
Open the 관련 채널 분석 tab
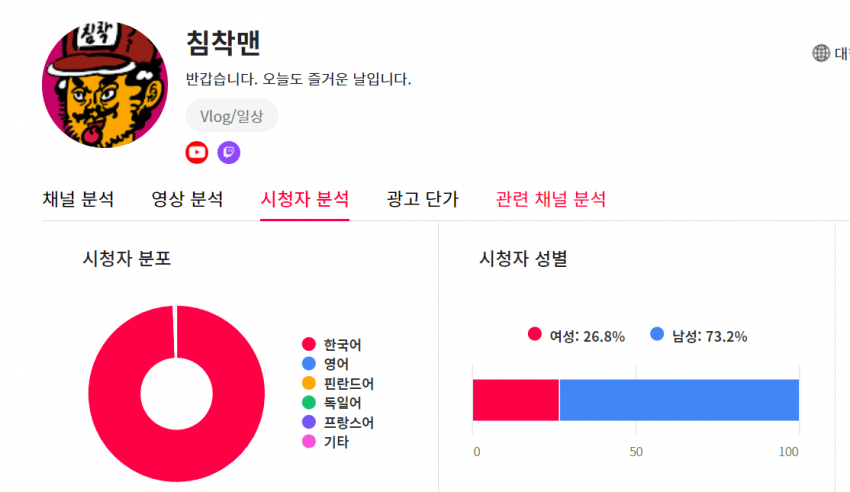click(551, 199)
